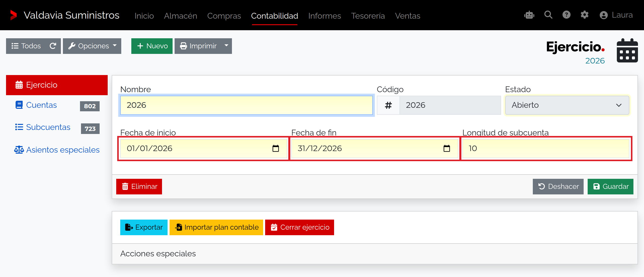
Task: Click the Fecha de inicio date field
Action: point(204,149)
